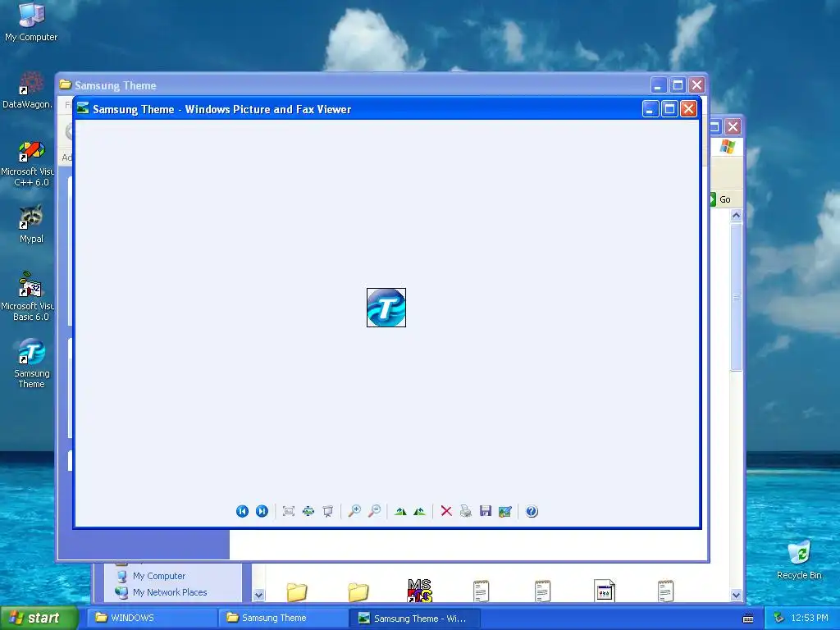The height and width of the screenshot is (630, 840).
Task: Open the Samsung Theme desktop shortcut
Action: [x=32, y=363]
